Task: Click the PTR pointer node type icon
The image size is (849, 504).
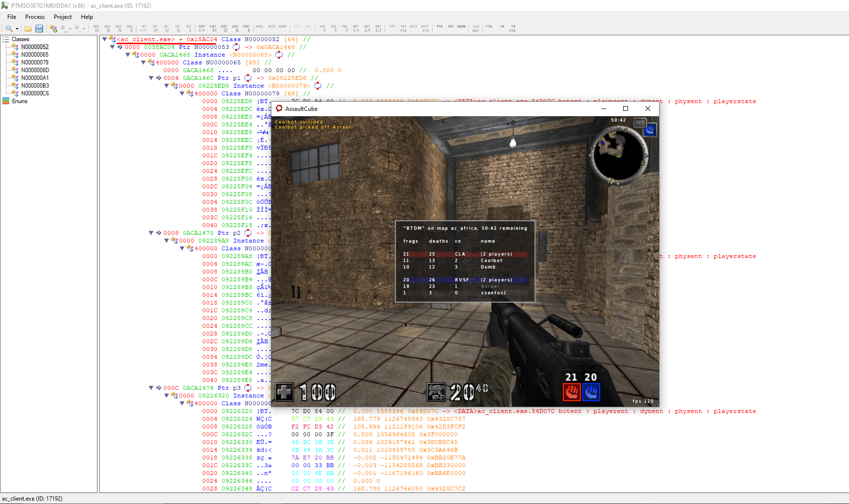Action: [x=440, y=27]
